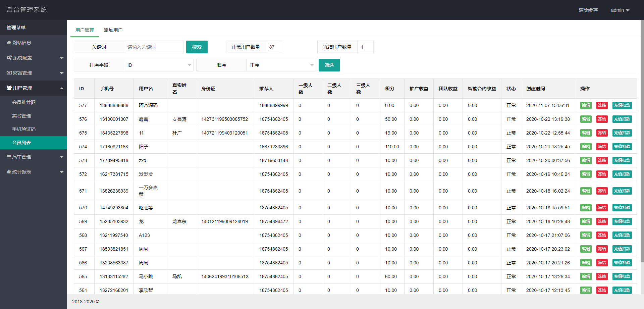Click 清除缓存 in the top bar
644x309 pixels.
pos(588,10)
